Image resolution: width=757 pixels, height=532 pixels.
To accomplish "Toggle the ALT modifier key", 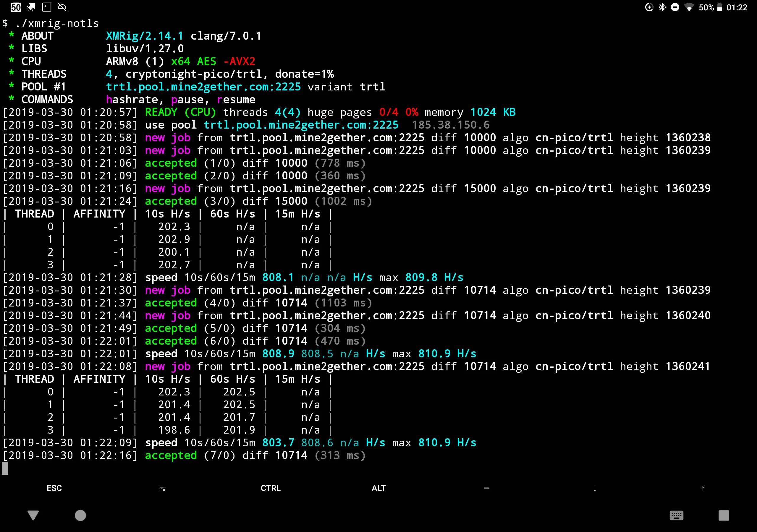I will click(x=378, y=488).
